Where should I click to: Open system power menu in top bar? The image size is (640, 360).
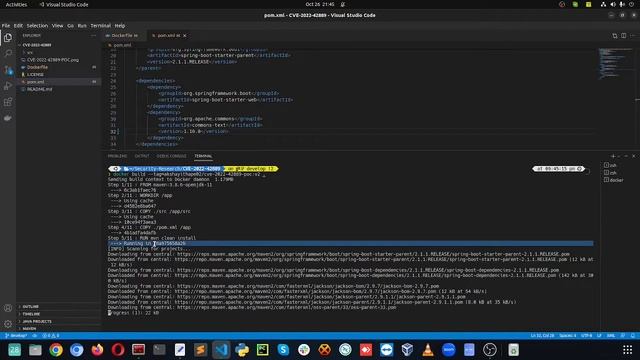point(631,4)
